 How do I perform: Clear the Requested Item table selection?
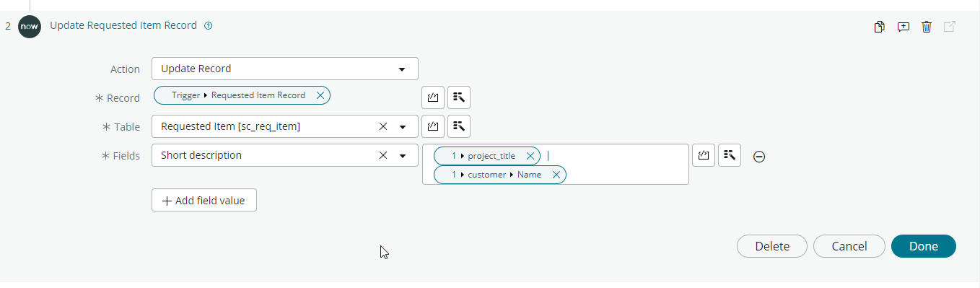(x=383, y=126)
